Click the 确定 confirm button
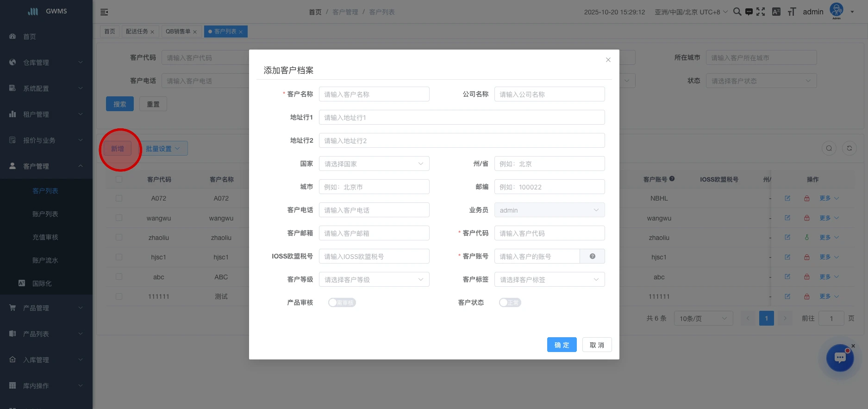The height and width of the screenshot is (409, 868). pyautogui.click(x=562, y=345)
